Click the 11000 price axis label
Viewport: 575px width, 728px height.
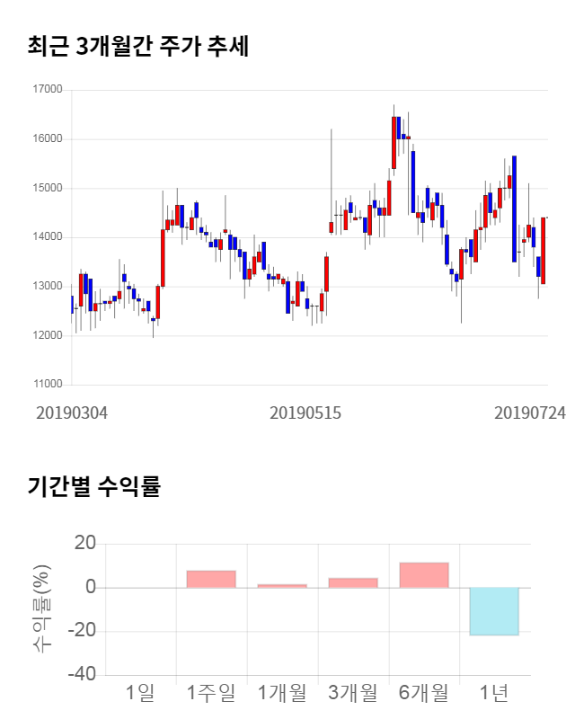(46, 385)
